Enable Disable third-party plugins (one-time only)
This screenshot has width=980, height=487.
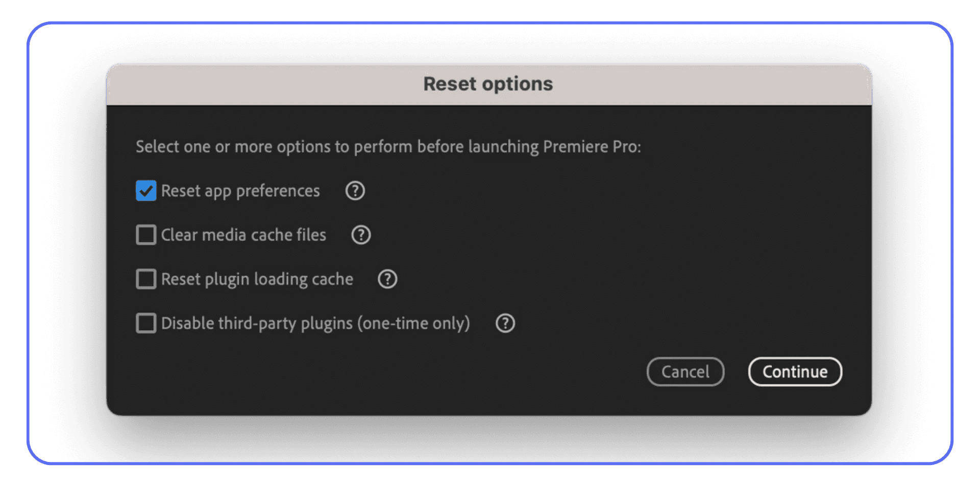click(145, 323)
